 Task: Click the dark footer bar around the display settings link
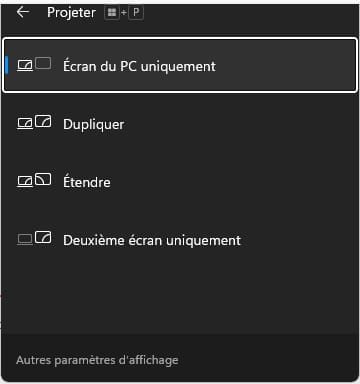click(180, 359)
